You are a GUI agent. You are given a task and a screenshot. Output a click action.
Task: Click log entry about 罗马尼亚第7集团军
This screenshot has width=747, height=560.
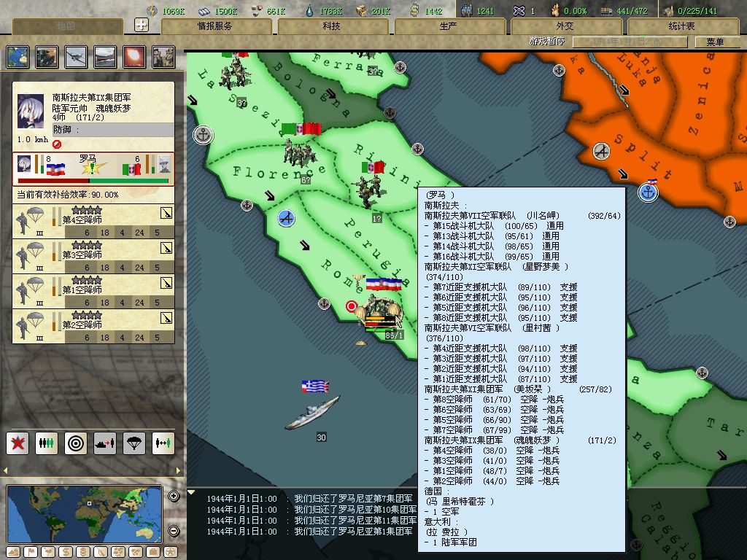click(309, 499)
